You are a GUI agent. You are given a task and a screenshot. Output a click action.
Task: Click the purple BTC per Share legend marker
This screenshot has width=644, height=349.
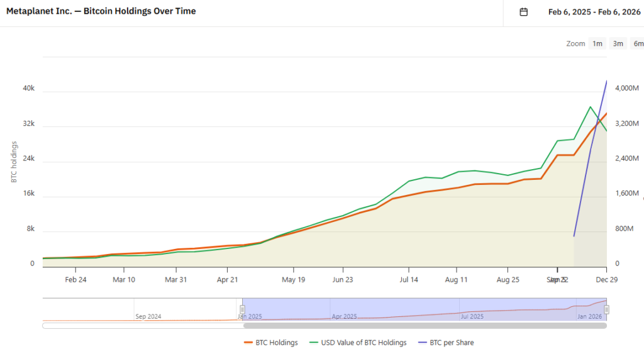(422, 343)
